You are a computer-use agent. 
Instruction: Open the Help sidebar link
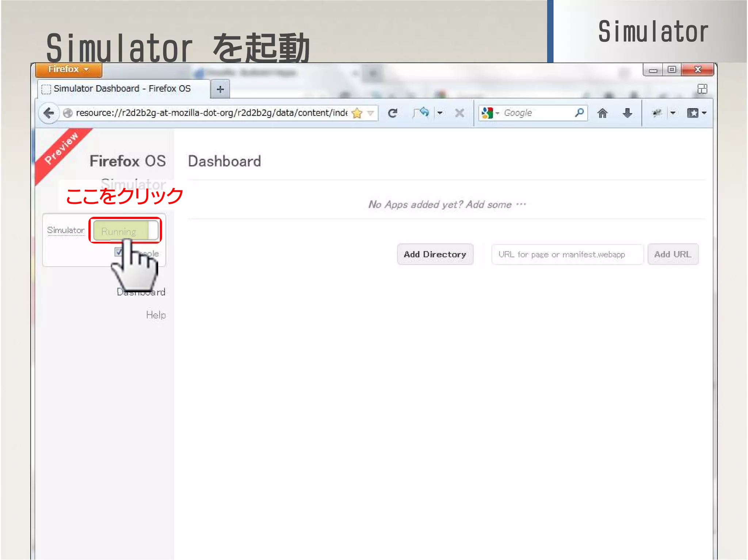click(x=156, y=315)
